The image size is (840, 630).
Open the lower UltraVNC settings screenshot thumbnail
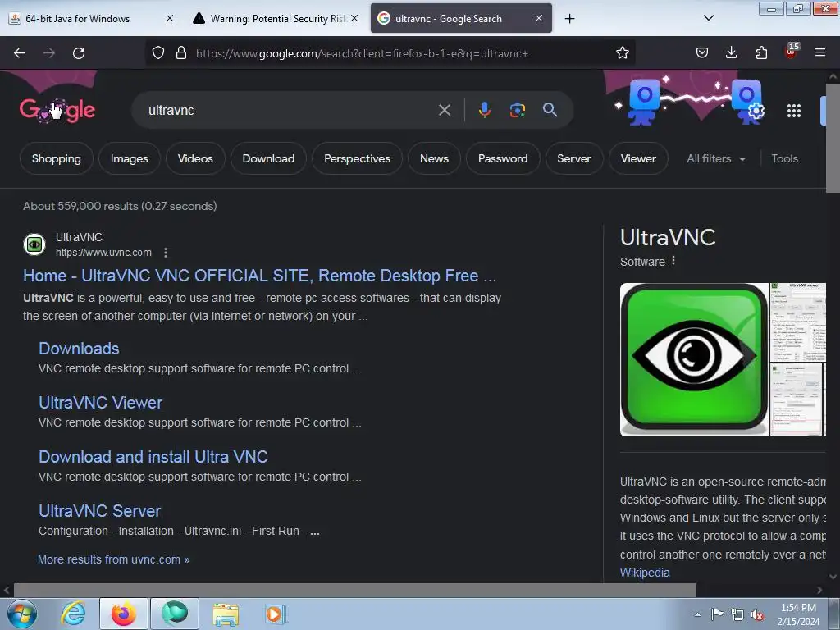tap(797, 399)
